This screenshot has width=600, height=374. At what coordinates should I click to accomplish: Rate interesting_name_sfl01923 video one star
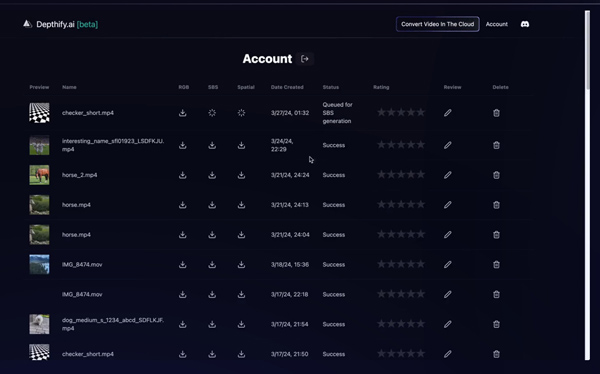(x=382, y=145)
